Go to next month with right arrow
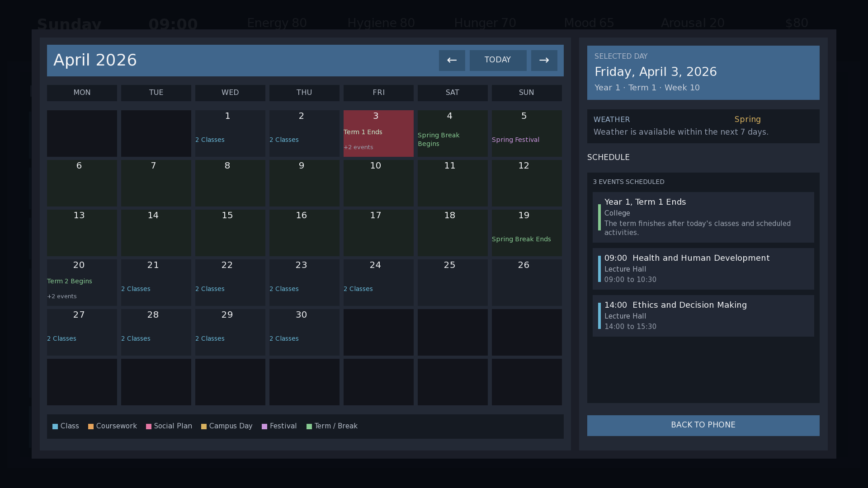The height and width of the screenshot is (488, 868). pos(544,60)
